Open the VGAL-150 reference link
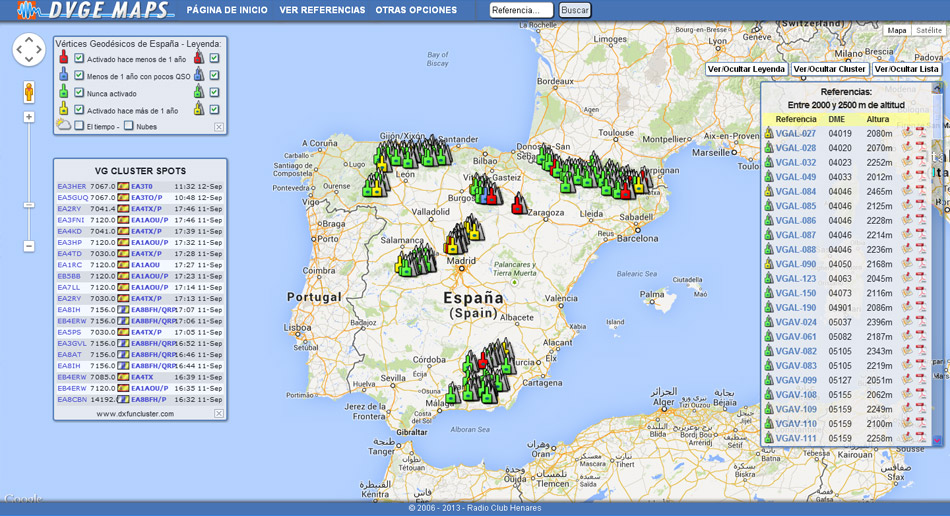The height and width of the screenshot is (516, 950). 796,293
